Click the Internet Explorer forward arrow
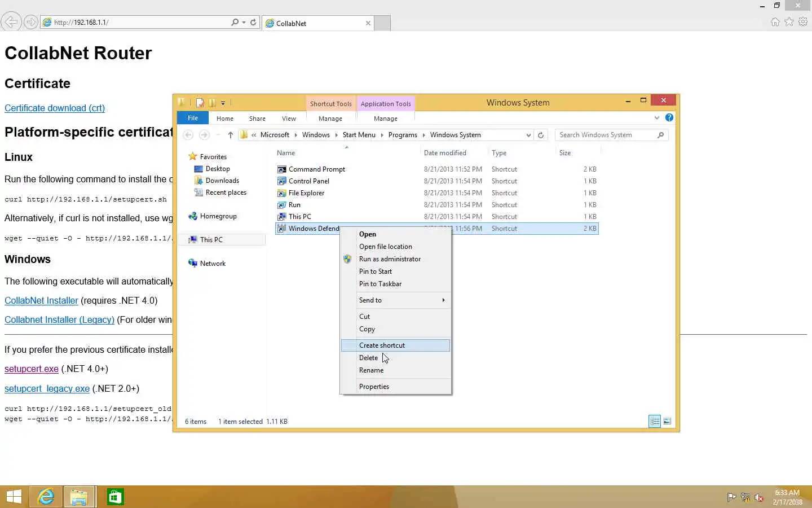The width and height of the screenshot is (812, 508). coord(31,22)
